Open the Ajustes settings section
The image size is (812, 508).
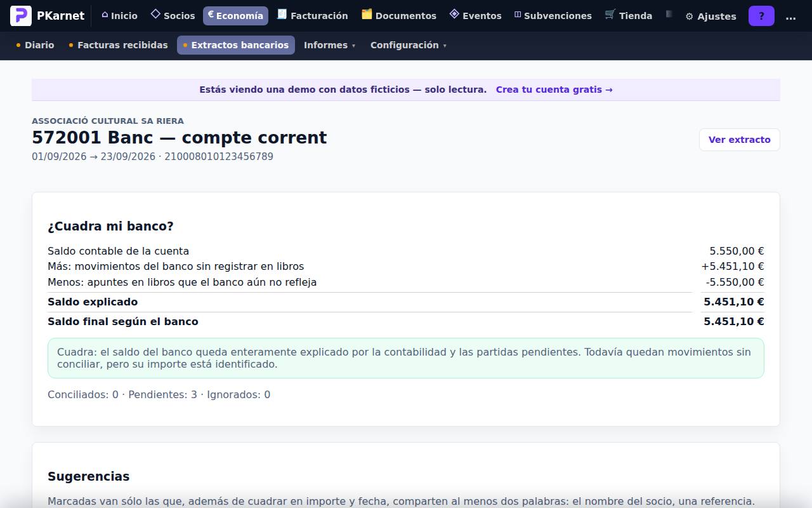710,16
